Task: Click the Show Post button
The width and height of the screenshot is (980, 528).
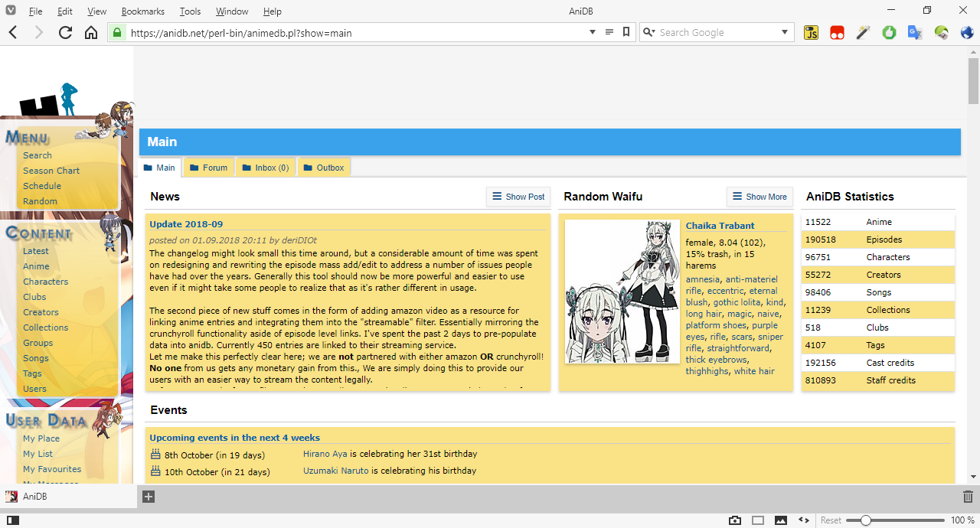Action: (x=518, y=197)
